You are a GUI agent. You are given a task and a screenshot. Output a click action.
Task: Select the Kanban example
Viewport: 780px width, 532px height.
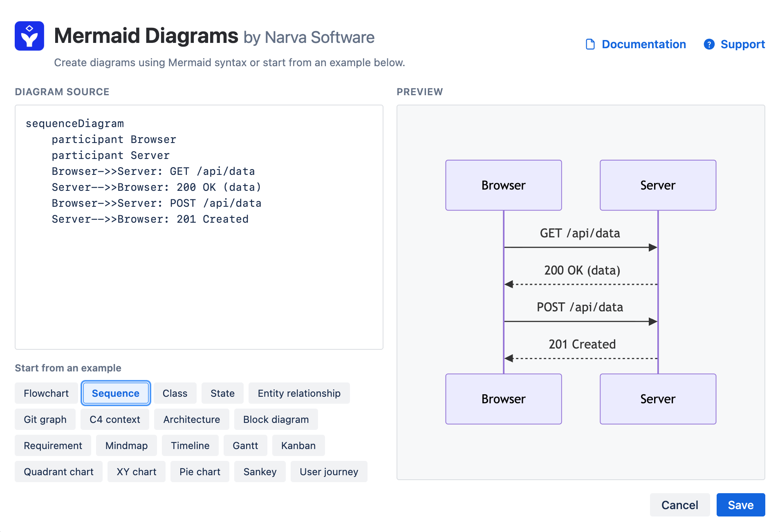click(x=298, y=445)
